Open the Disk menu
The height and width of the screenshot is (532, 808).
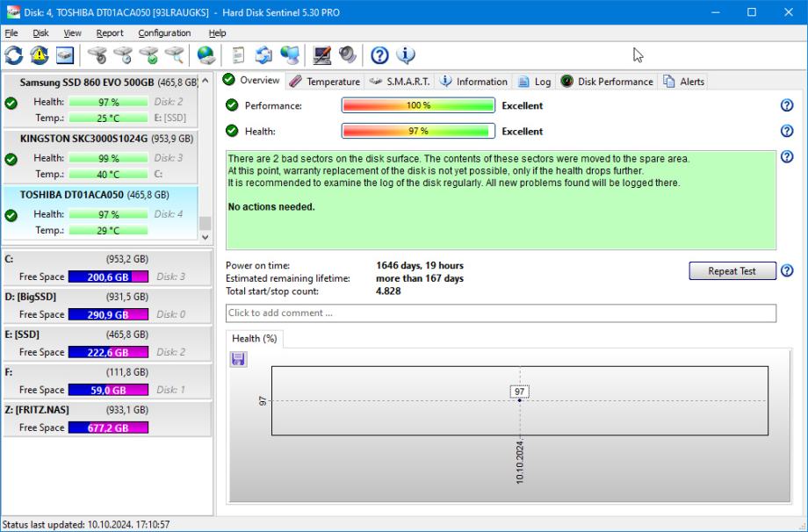pos(40,33)
